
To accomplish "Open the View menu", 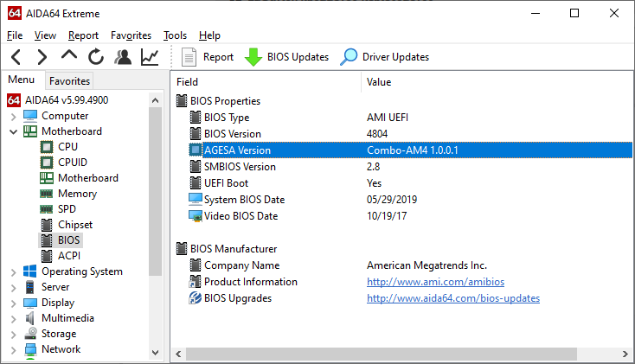I will pyautogui.click(x=45, y=35).
